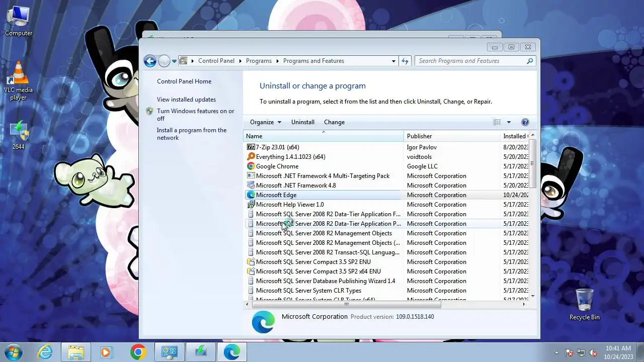Open the 2644 desktop shortcut
This screenshot has width=644, height=362.
pyautogui.click(x=19, y=135)
